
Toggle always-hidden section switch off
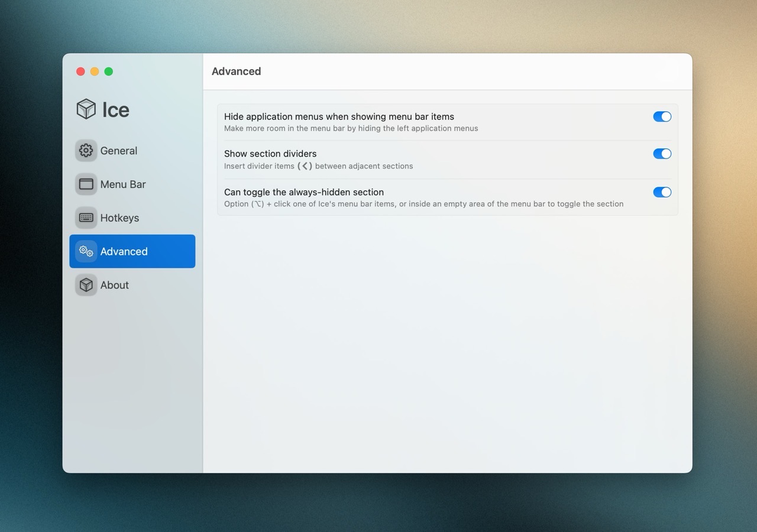(662, 192)
